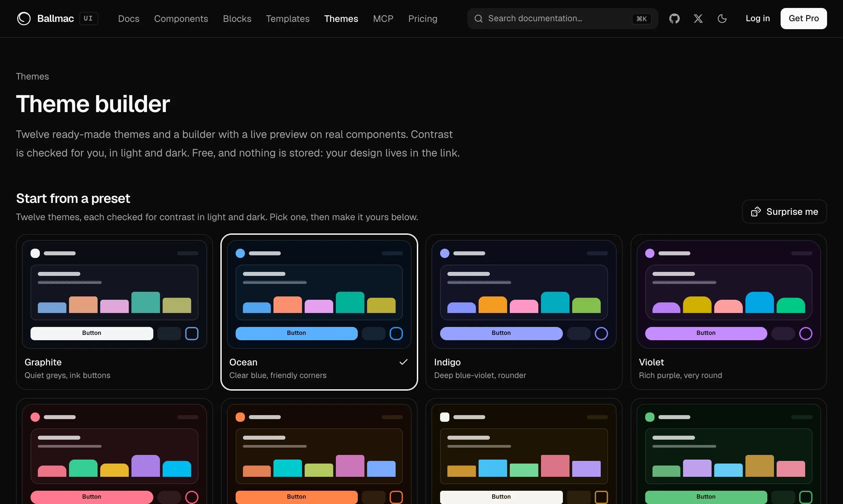Click the Log in link

point(758,18)
